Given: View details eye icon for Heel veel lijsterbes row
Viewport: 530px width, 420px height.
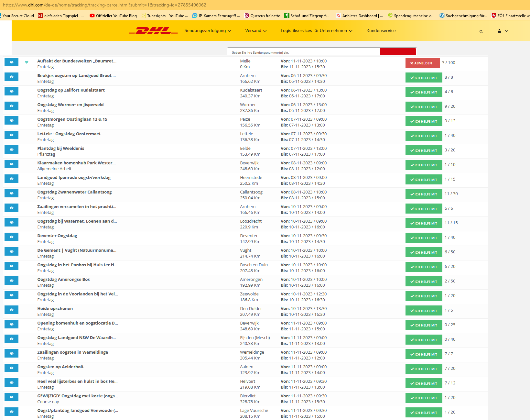Looking at the screenshot, I should [x=11, y=382].
